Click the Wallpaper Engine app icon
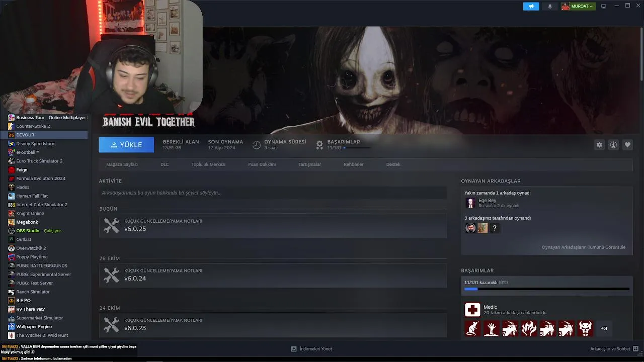The height and width of the screenshot is (362, 644). pos(11,327)
